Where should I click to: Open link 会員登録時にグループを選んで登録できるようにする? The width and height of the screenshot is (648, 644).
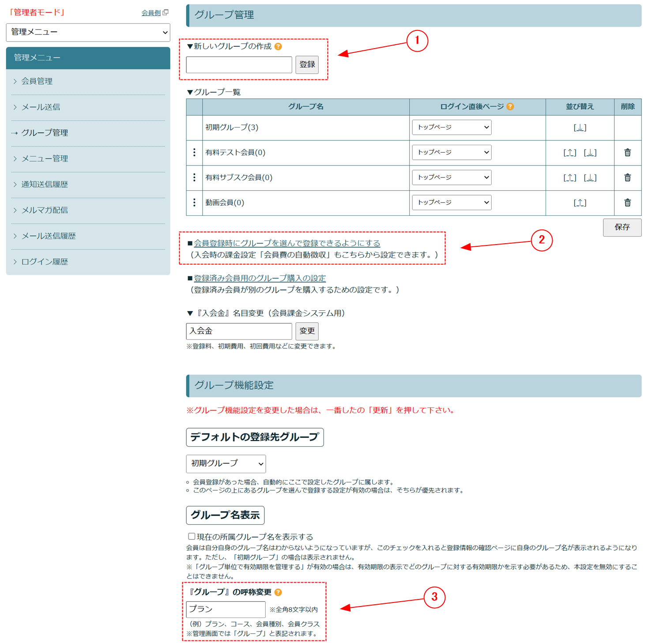287,243
